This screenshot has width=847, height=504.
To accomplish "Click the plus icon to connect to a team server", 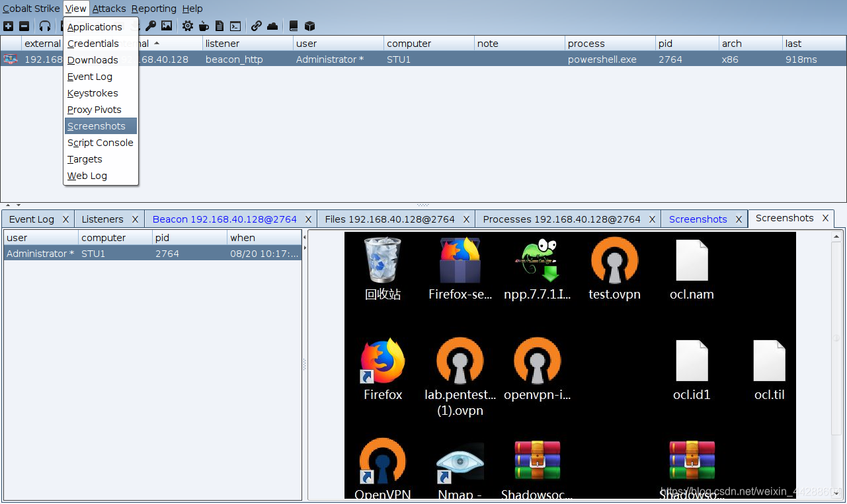I will point(8,26).
